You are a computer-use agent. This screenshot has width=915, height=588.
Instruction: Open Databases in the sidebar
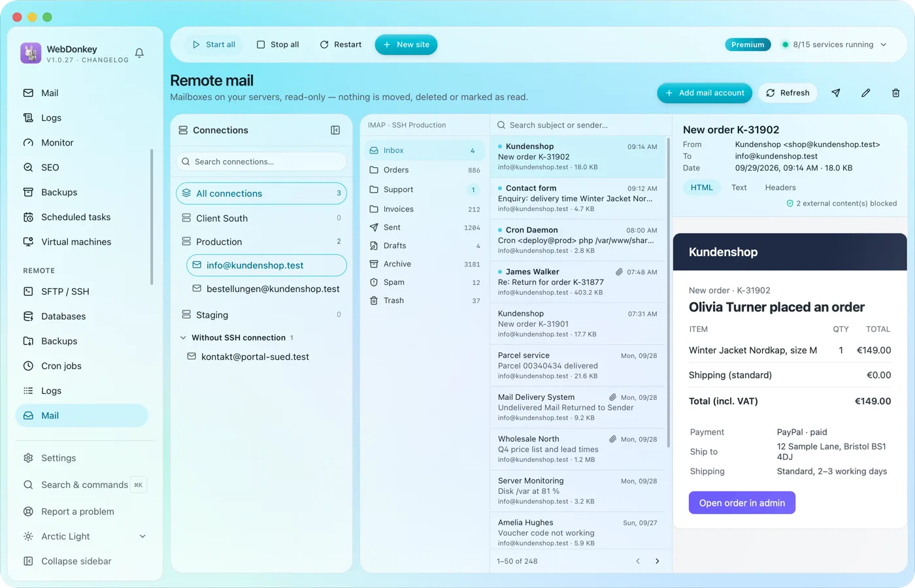(82, 316)
